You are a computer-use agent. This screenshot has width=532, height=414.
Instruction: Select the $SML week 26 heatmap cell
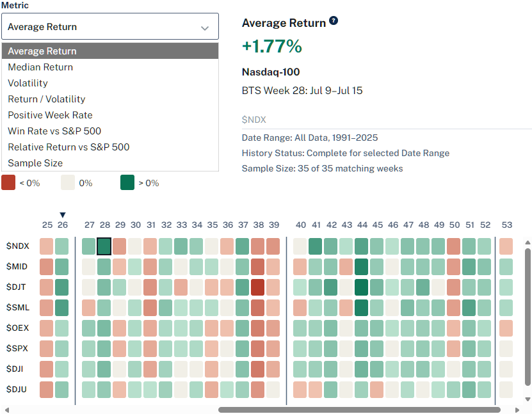(61, 308)
